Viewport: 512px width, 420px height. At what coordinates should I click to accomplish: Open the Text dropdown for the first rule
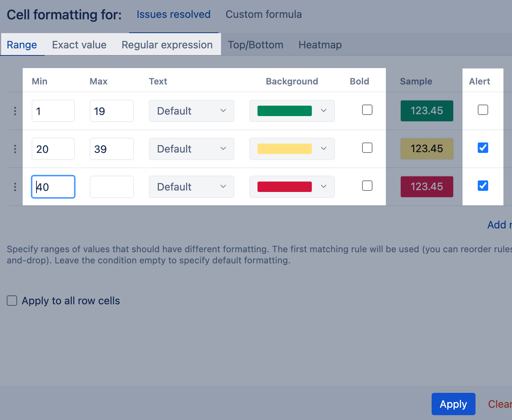(x=191, y=110)
